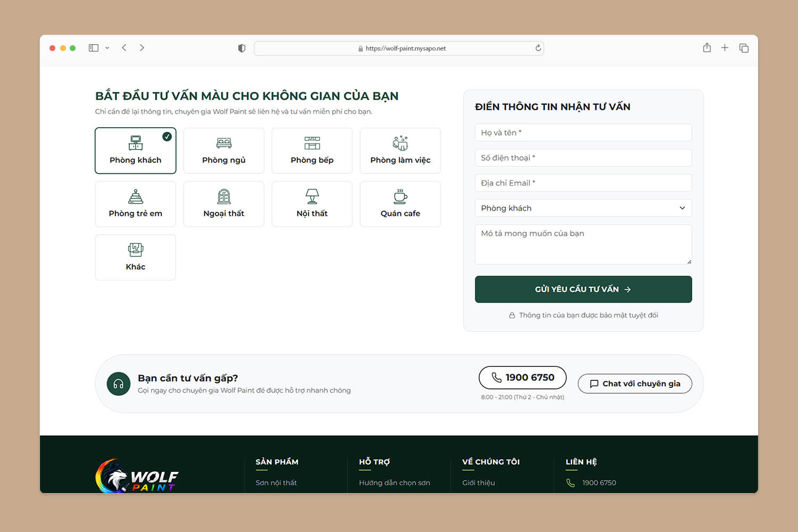Click the headset support icon

pos(119,384)
